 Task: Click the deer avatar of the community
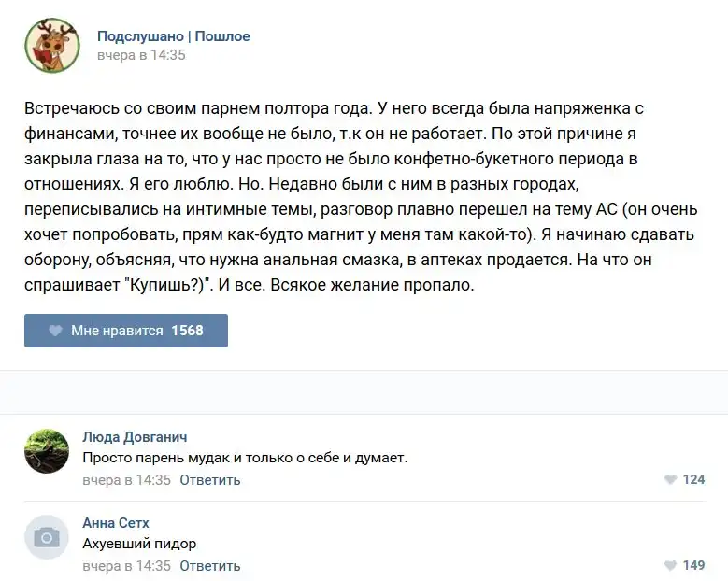pyautogui.click(x=51, y=45)
